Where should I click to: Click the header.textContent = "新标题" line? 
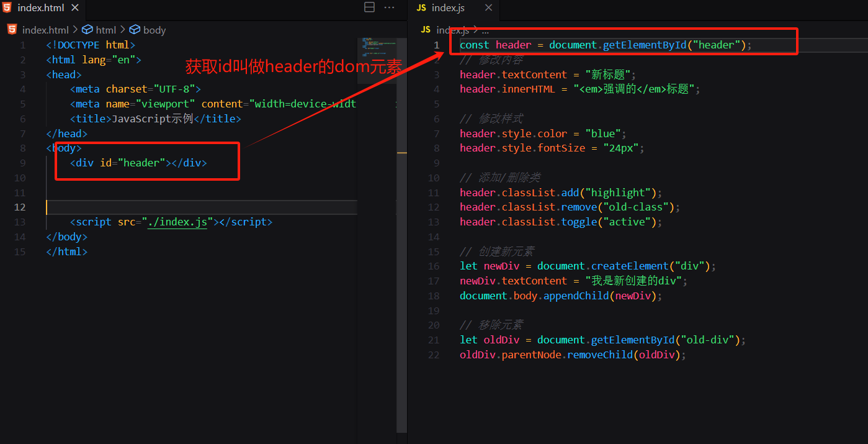click(x=548, y=75)
